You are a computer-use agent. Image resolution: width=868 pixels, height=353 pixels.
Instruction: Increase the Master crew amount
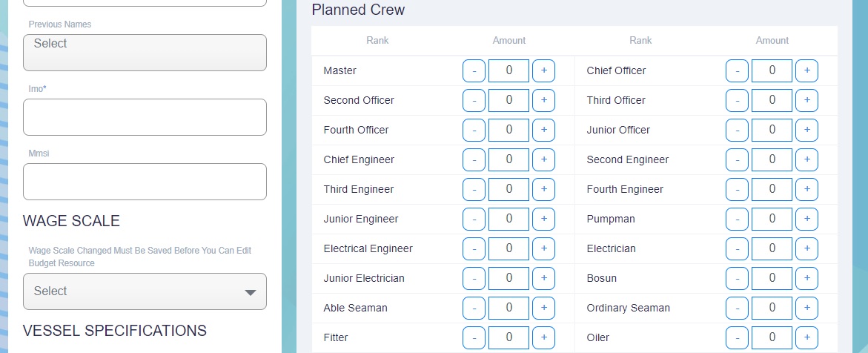[x=543, y=70]
